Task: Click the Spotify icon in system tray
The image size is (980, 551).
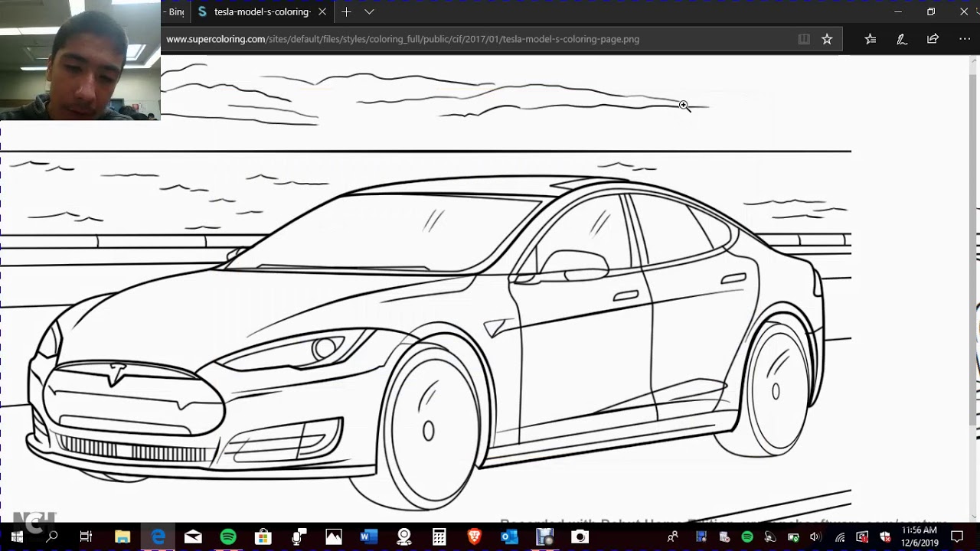Action: pyautogui.click(x=747, y=537)
